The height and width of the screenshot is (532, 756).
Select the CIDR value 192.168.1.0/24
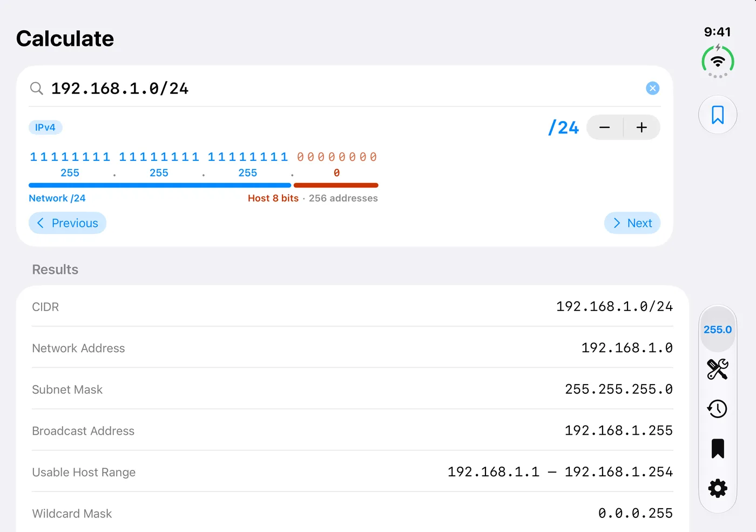click(x=615, y=307)
